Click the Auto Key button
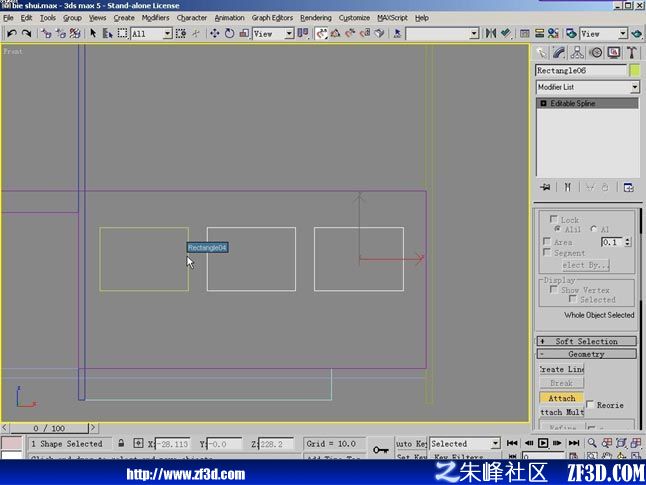This screenshot has height=485, width=646. 411,444
